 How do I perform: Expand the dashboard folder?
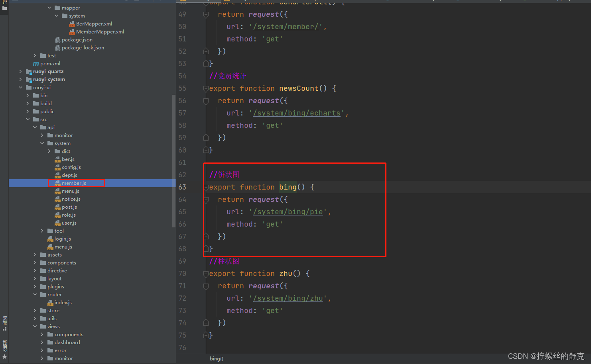point(42,342)
